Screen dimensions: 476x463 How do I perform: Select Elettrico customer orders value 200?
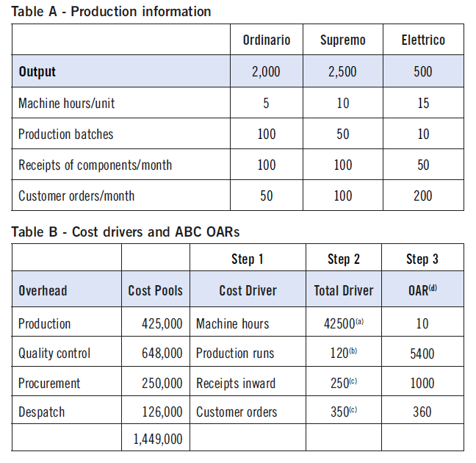point(423,196)
